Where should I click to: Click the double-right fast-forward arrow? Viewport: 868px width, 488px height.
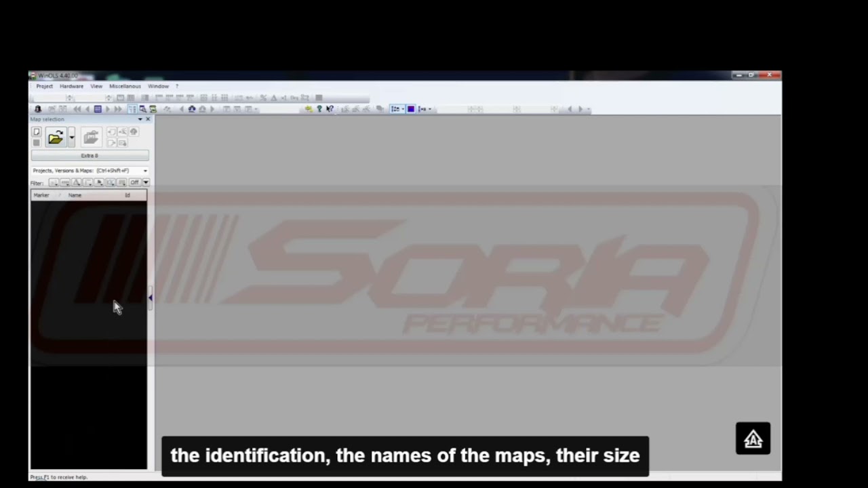[118, 109]
